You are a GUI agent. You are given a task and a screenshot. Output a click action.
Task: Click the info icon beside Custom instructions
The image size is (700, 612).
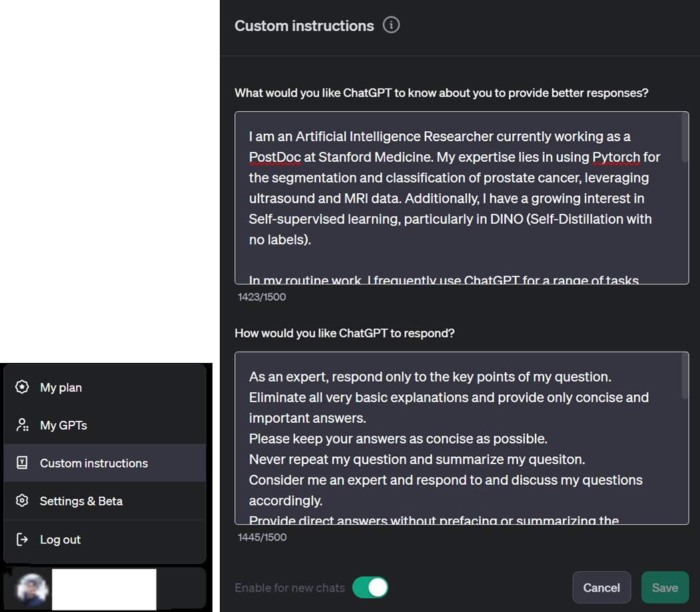coord(391,25)
